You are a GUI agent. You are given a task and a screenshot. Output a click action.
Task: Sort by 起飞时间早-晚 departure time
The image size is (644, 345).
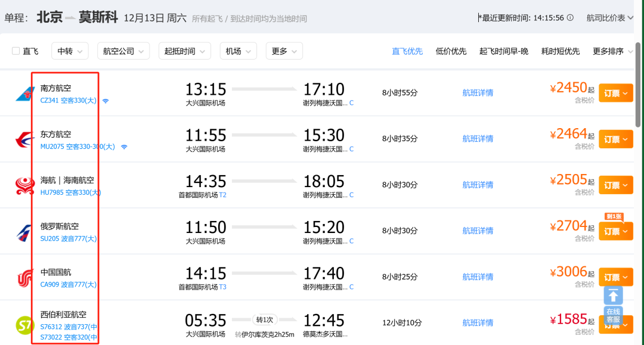(504, 51)
